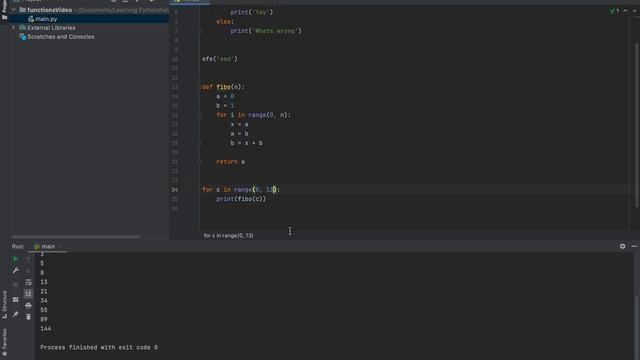This screenshot has height=360, width=640.
Task: Open the Structure side panel
Action: tap(4, 304)
